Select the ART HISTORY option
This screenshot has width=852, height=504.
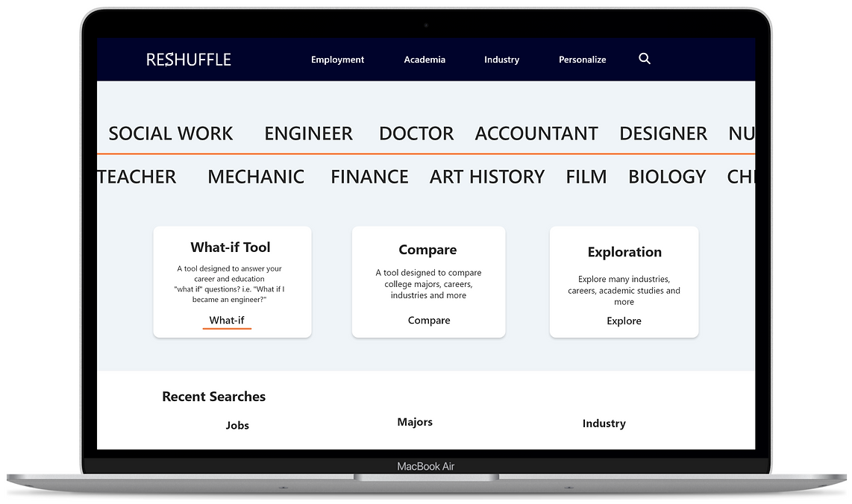[487, 177]
